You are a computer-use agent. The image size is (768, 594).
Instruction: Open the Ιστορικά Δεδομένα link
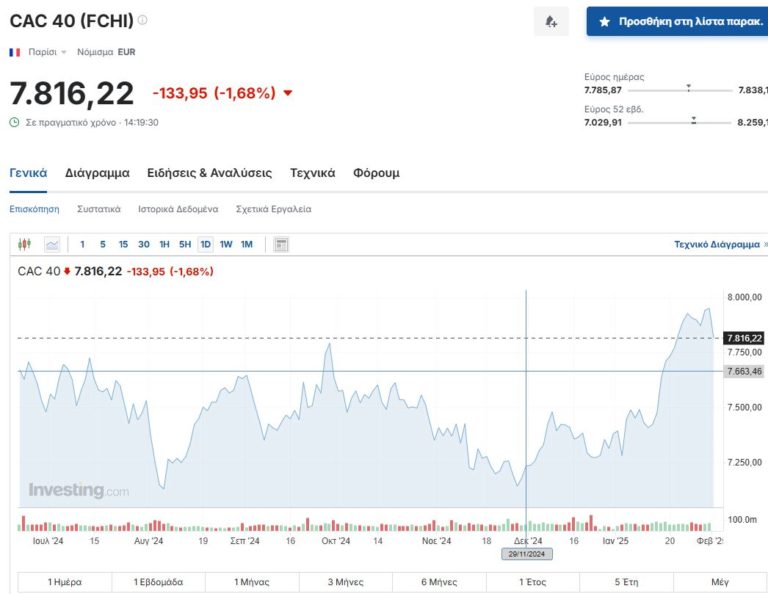[x=178, y=209]
